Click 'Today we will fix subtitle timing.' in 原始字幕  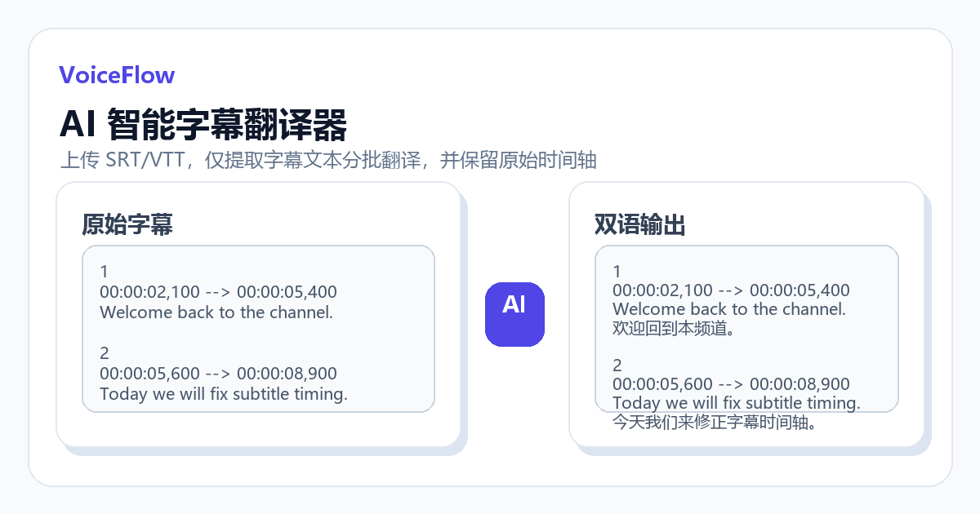tap(224, 394)
